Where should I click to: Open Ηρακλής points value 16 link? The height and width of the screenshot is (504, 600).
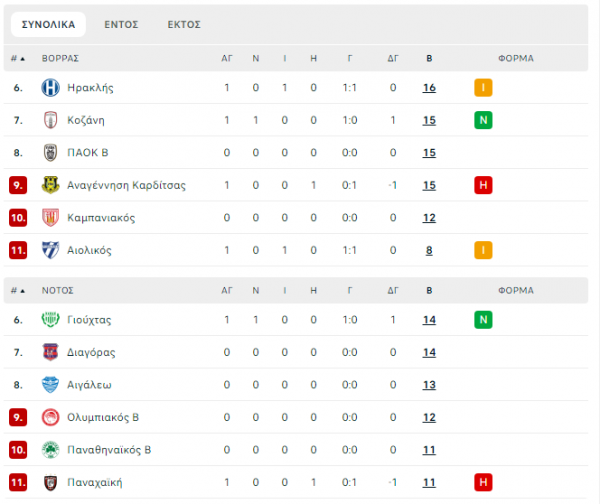tap(429, 88)
